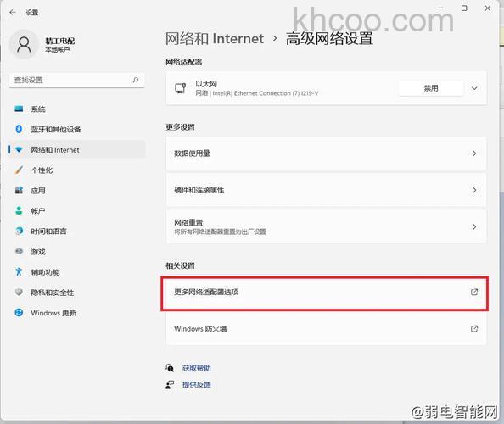
Task: Click the 获取帮助 link
Action: click(x=196, y=368)
